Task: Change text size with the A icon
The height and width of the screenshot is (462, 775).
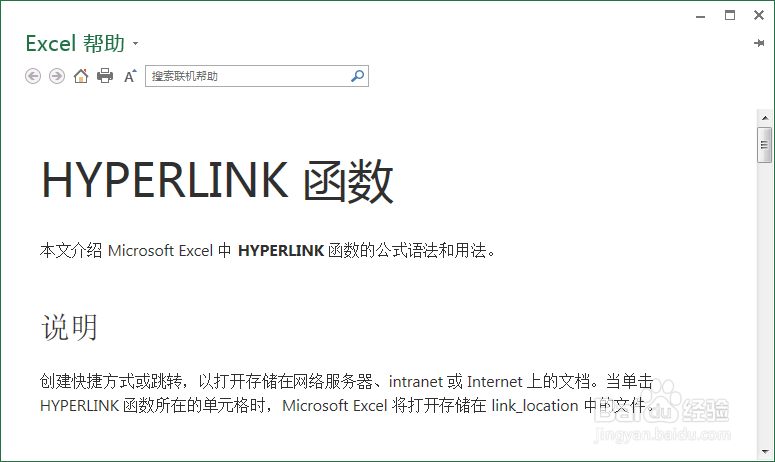Action: (x=129, y=76)
